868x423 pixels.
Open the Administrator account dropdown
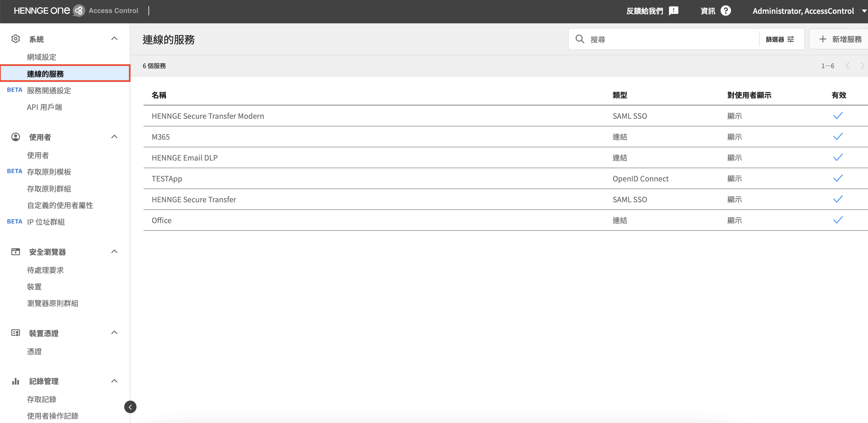point(809,11)
